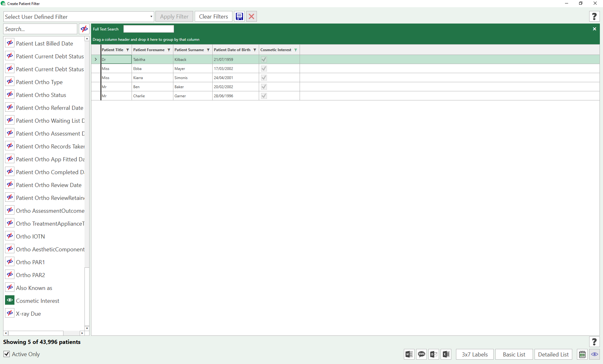Click the Basic List button
This screenshot has height=364, width=603.
tap(514, 354)
